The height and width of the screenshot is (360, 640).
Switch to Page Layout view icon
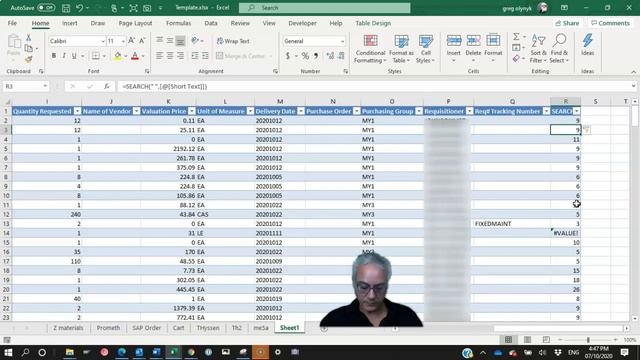pyautogui.click(x=527, y=340)
